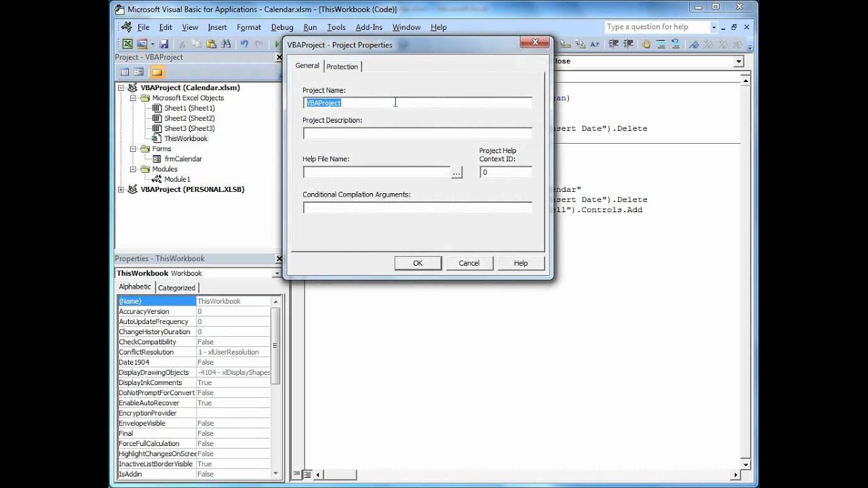Click the Quick Info icon on Edit toolbar
The height and width of the screenshot is (488, 868).
pos(566,44)
